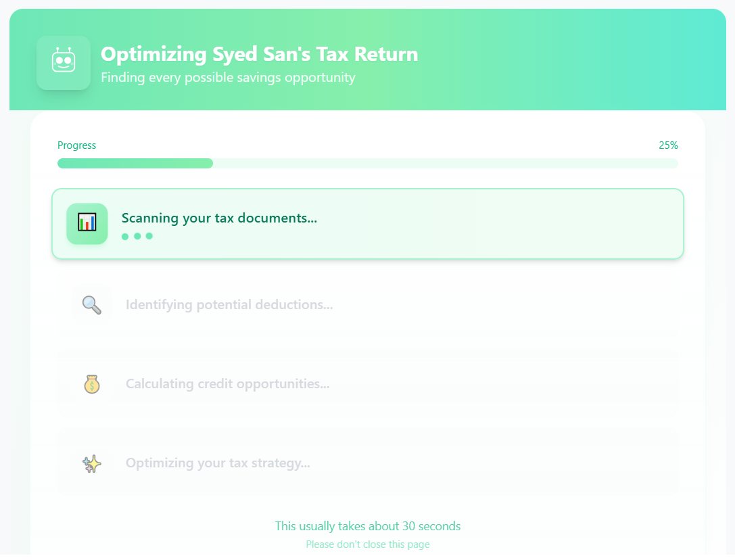Click the sparkles strategy icon

[92, 464]
